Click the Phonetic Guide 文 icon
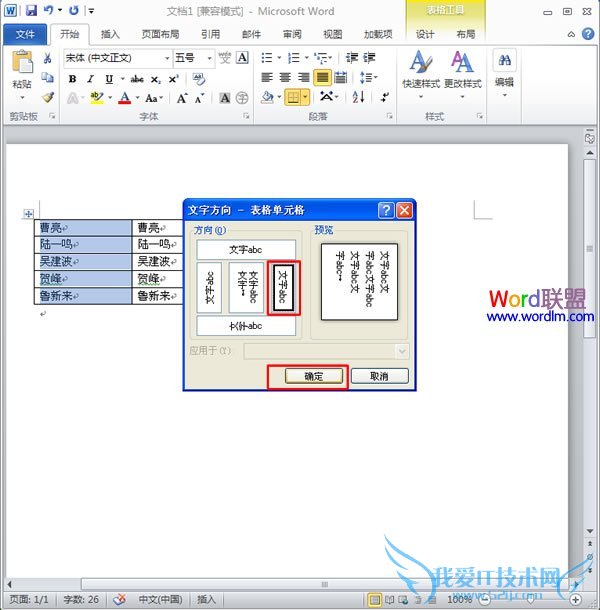 tap(225, 58)
